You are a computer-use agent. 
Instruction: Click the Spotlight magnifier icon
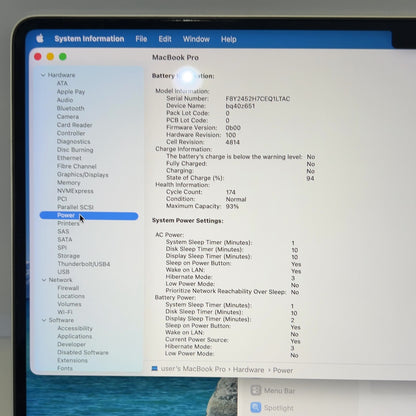256,407
